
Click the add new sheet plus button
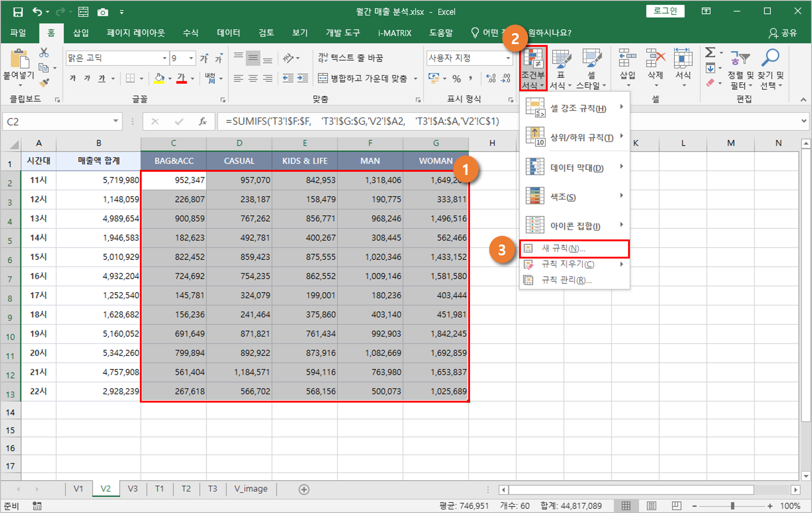304,489
